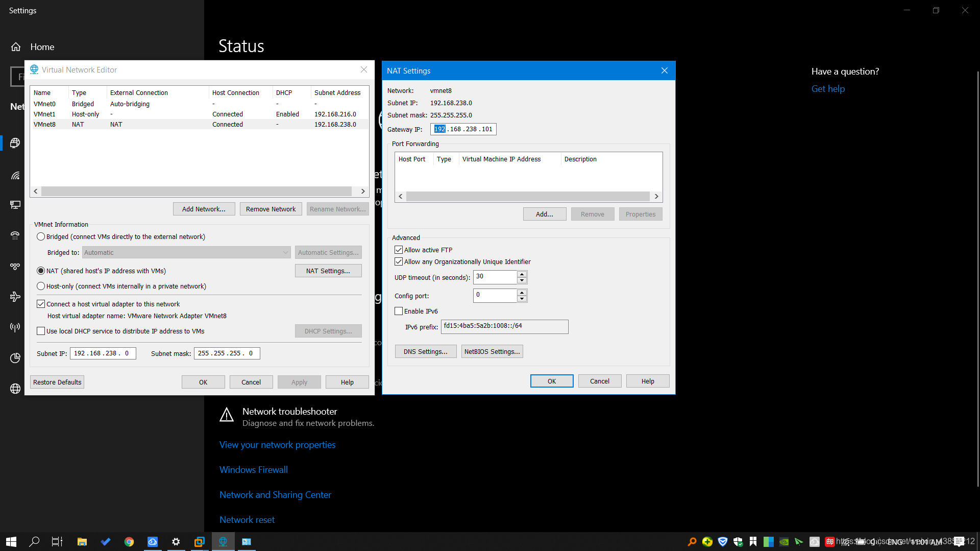Screen dimensions: 980x551
Task: Open Google Chrome from taskbar
Action: (x=129, y=542)
